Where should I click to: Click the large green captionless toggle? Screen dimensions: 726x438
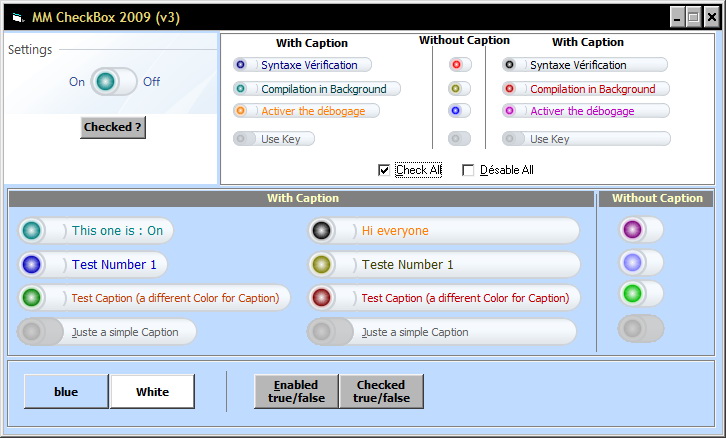632,294
